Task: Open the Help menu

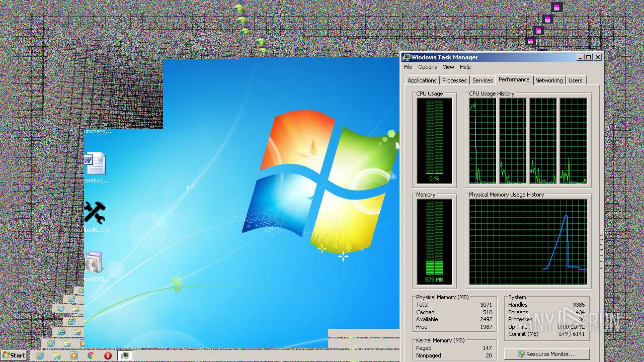Action: (465, 67)
